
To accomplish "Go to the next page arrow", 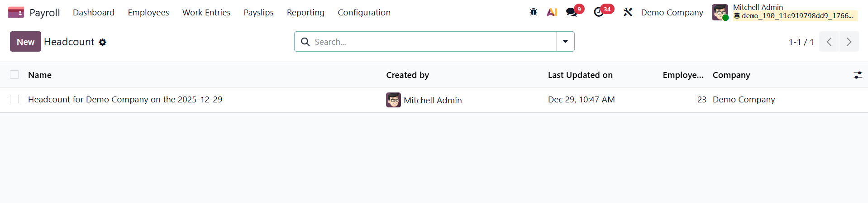I will point(849,42).
